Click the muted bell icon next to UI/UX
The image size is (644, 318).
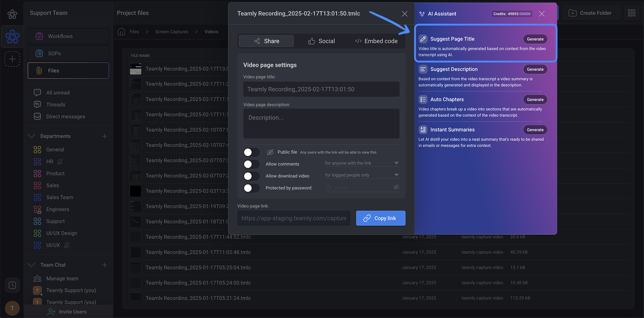coord(67,245)
